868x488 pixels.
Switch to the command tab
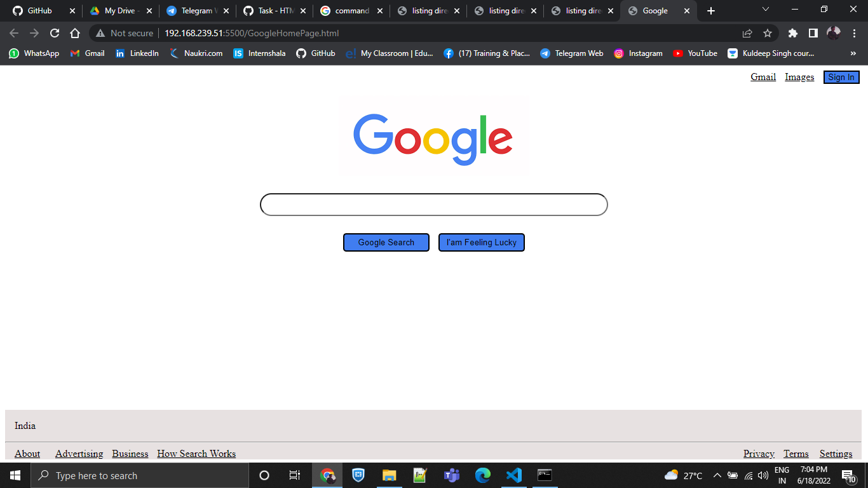pos(350,10)
